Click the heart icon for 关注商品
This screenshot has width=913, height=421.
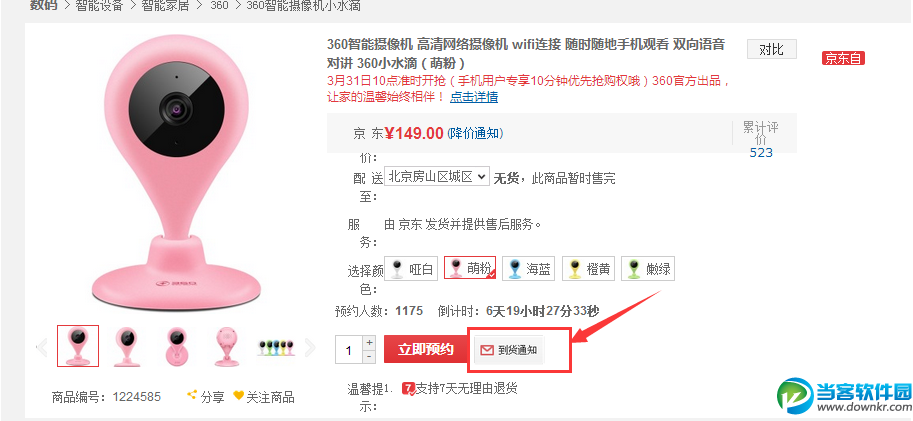(238, 395)
